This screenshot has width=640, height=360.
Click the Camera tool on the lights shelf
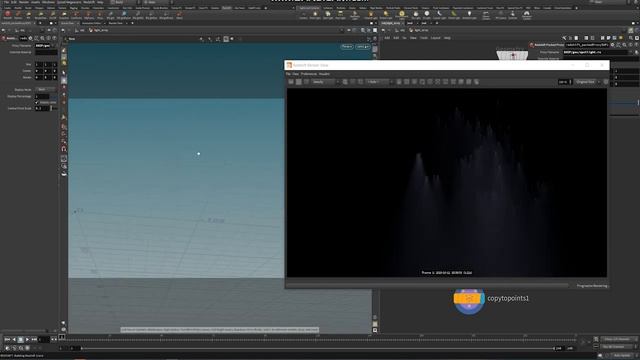pyautogui.click(x=304, y=15)
